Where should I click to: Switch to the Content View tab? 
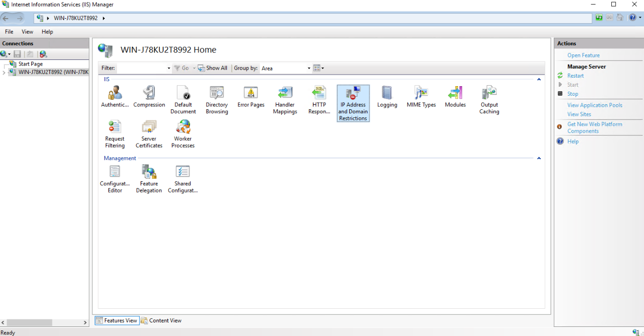pos(161,320)
